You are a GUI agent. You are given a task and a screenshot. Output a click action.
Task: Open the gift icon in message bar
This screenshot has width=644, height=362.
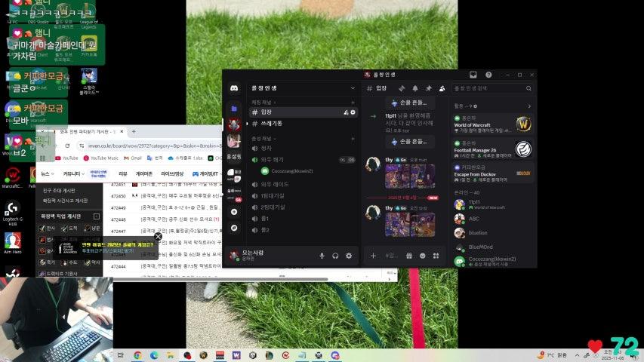(x=409, y=256)
